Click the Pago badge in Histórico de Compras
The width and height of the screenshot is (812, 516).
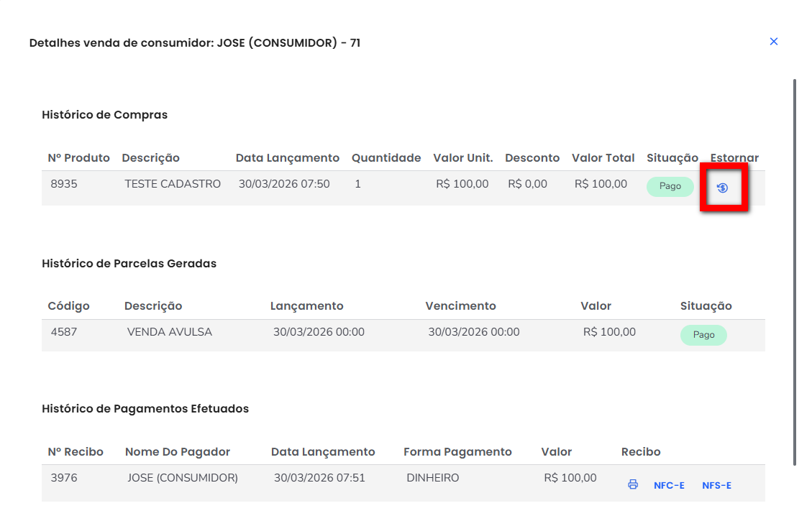[x=670, y=186]
